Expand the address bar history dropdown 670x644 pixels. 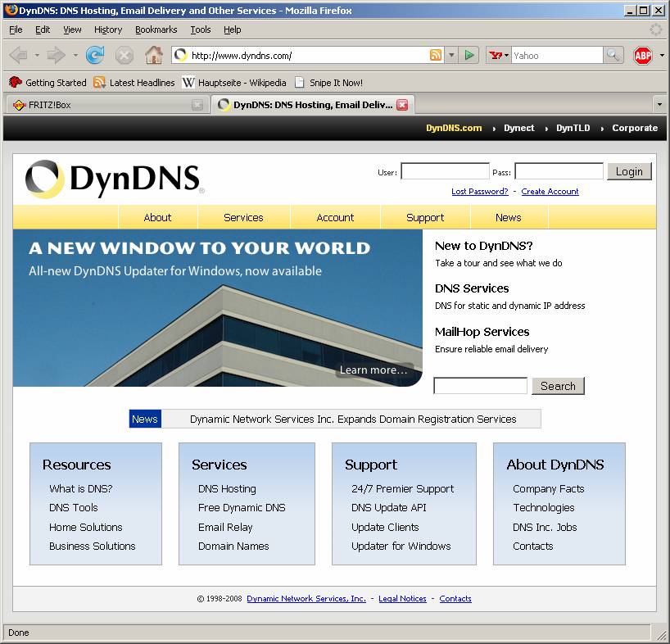tap(451, 55)
